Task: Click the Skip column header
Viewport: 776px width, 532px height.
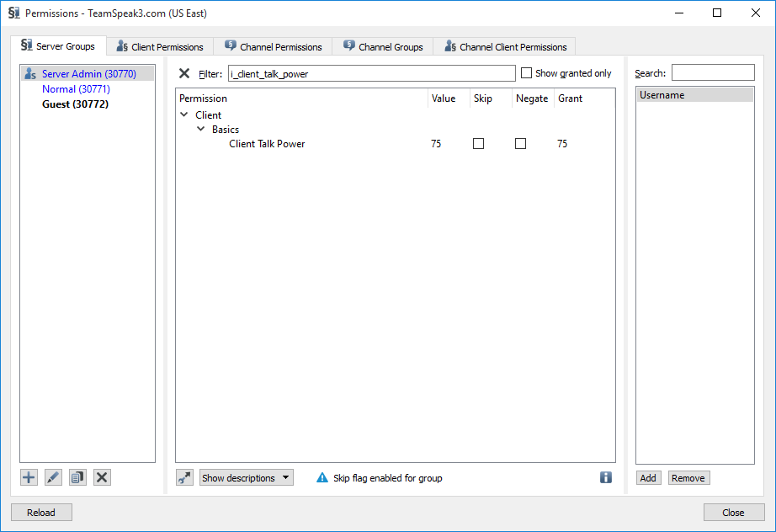Action: (x=491, y=98)
